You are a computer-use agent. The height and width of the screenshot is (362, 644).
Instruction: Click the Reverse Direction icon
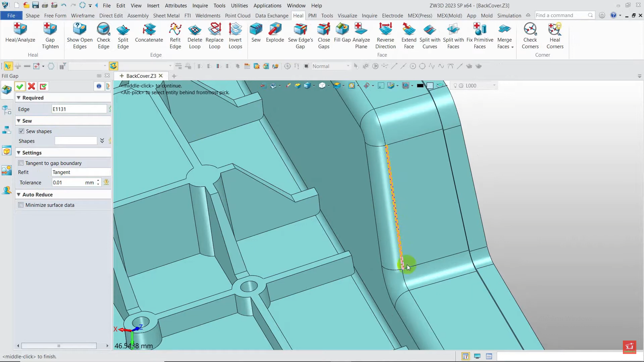(385, 29)
